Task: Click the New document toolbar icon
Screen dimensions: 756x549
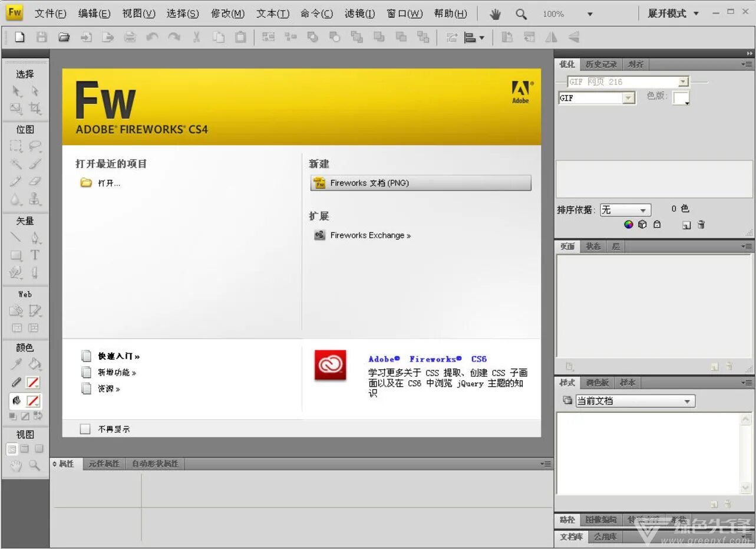Action: [x=19, y=37]
